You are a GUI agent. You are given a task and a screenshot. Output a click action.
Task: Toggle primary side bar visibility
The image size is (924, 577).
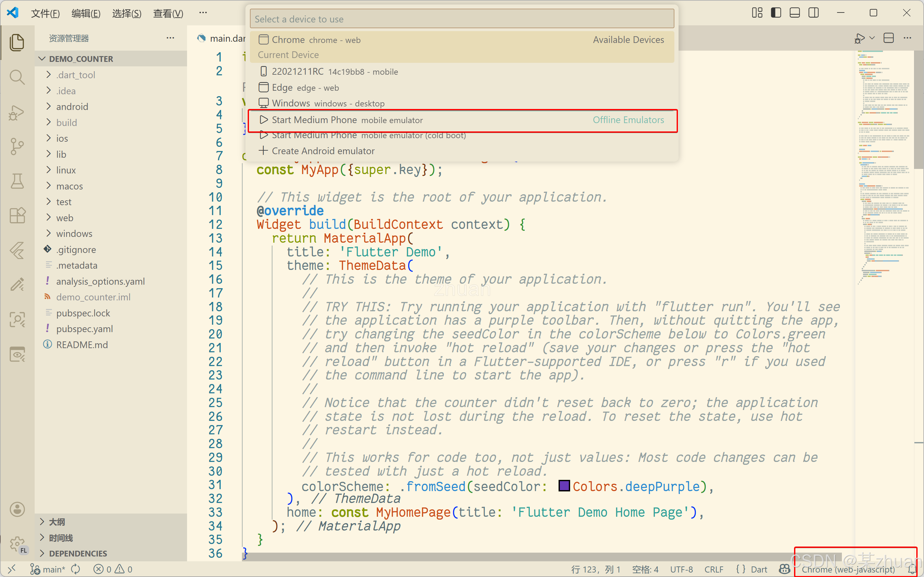click(x=776, y=13)
